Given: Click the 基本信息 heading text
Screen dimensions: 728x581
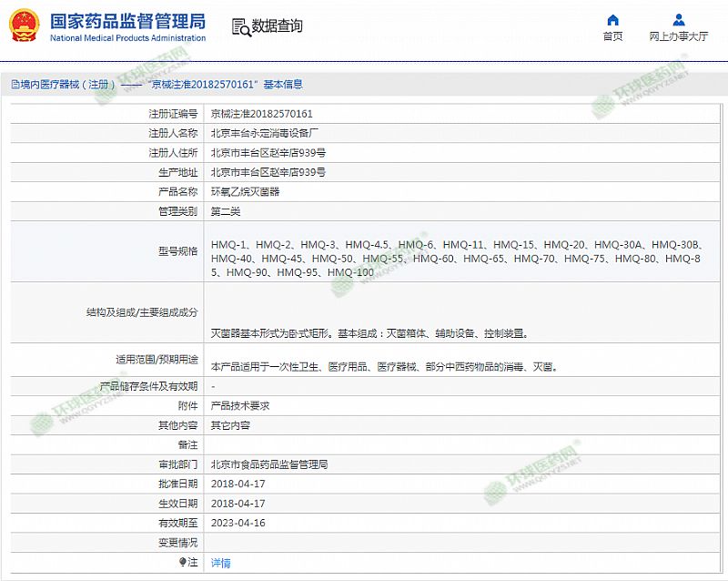Looking at the screenshot, I should click(283, 84).
